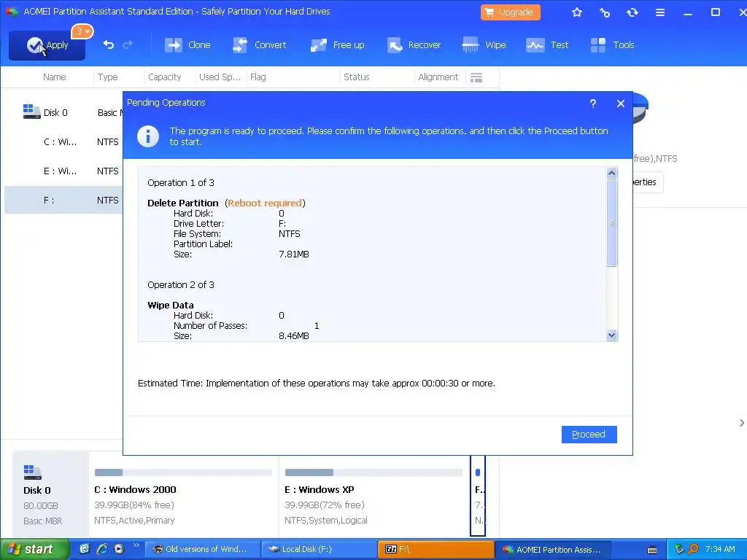The height and width of the screenshot is (560, 747).
Task: Launch Internet Explorer from quick launch
Action: coord(102,549)
